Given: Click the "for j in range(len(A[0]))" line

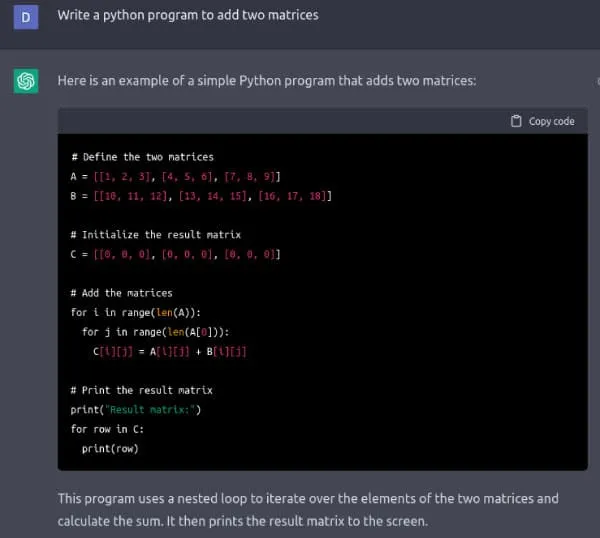Looking at the screenshot, I should tap(162, 332).
